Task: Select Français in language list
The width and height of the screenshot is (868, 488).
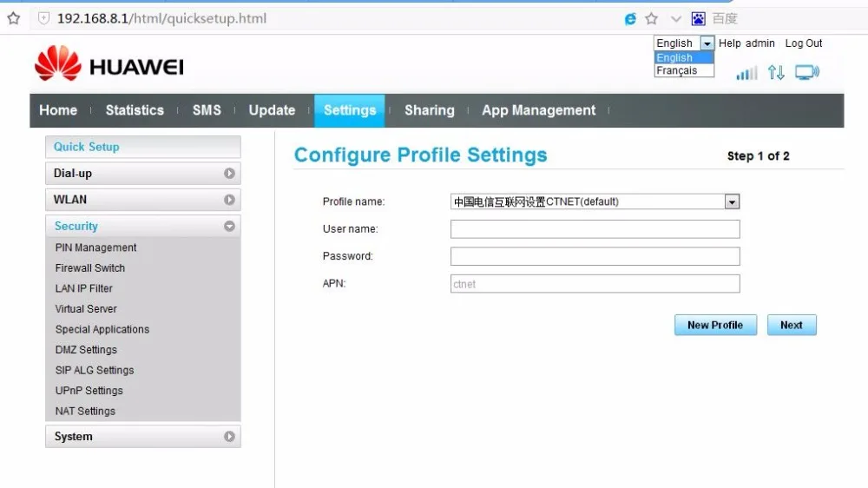Action: pyautogui.click(x=684, y=70)
